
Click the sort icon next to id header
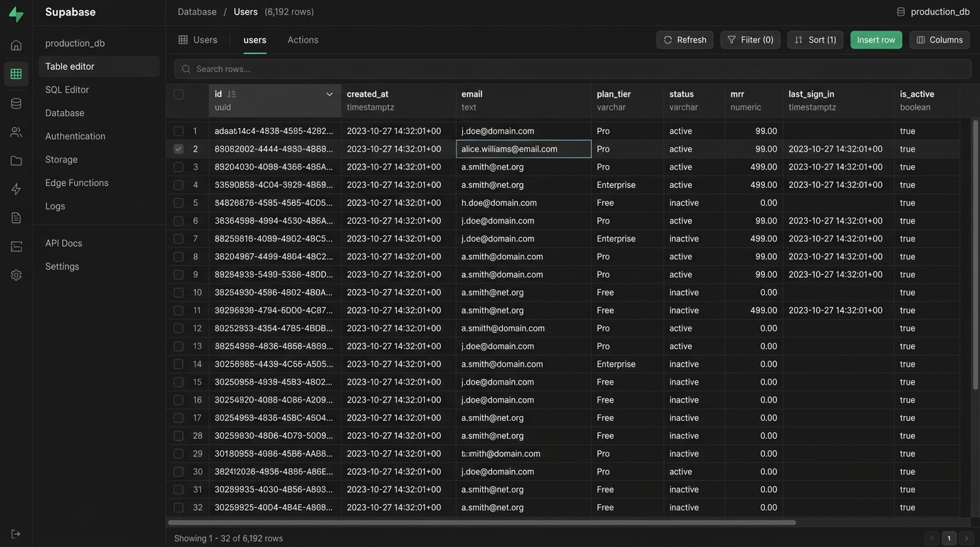click(231, 94)
